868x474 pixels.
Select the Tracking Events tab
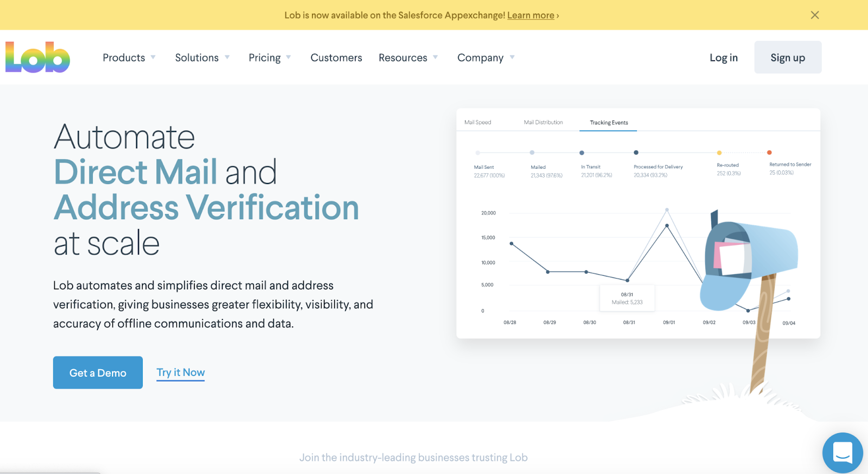tap(609, 123)
